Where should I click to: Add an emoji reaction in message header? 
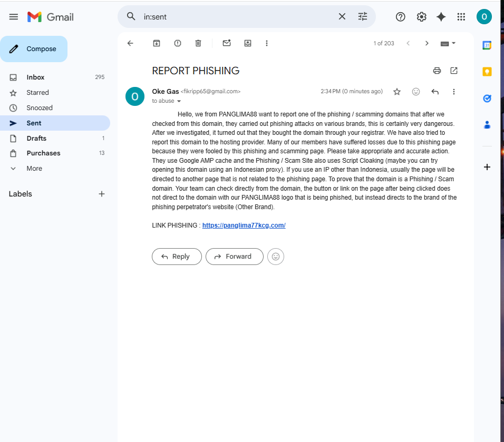(416, 92)
